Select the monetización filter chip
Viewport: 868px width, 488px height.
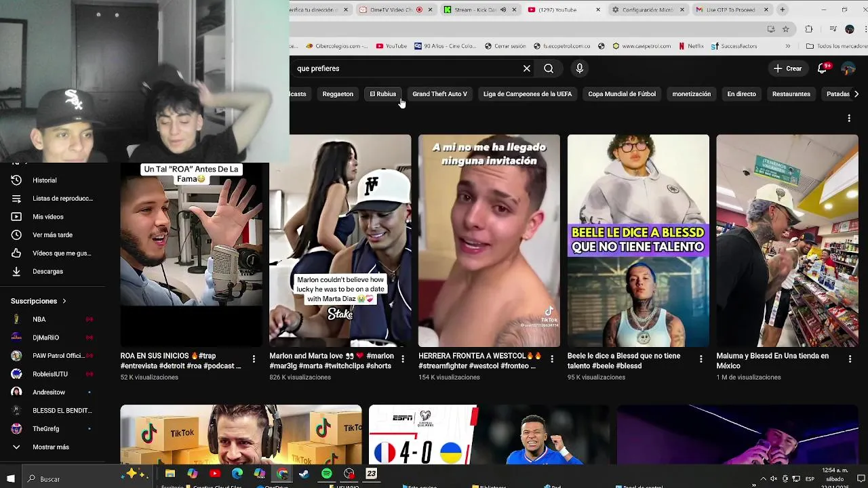691,94
